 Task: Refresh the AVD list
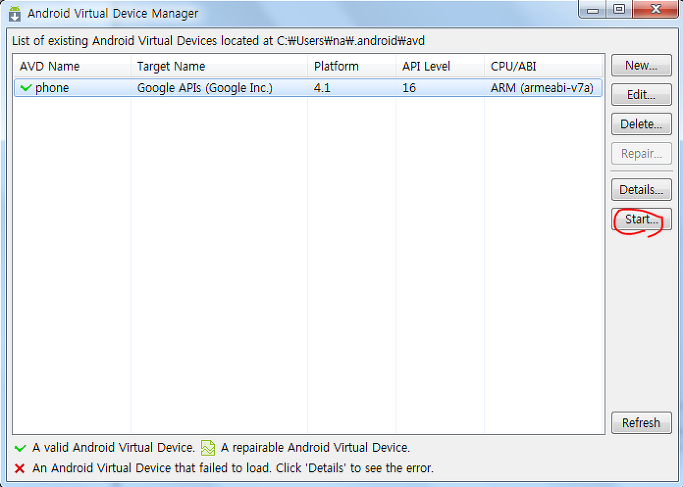tap(641, 423)
